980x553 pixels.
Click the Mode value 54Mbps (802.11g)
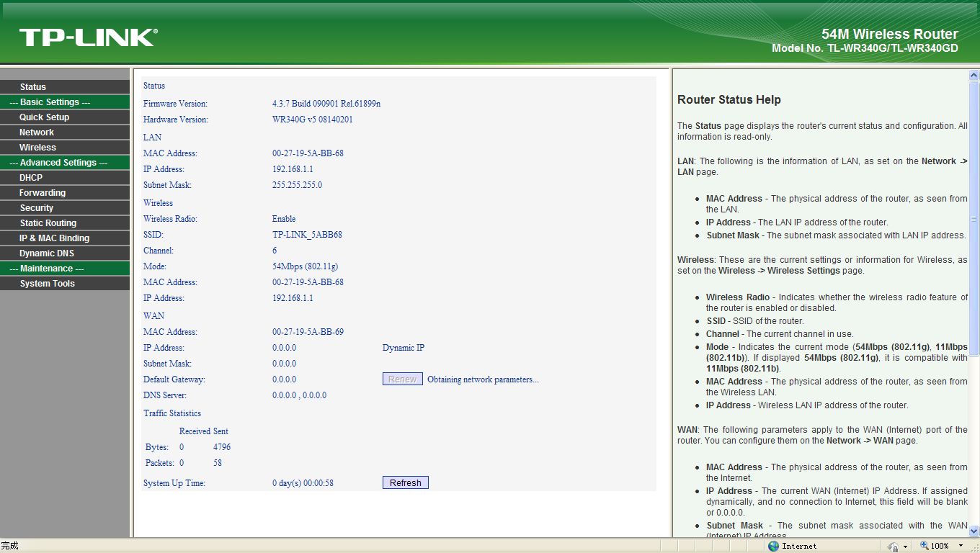(x=305, y=266)
